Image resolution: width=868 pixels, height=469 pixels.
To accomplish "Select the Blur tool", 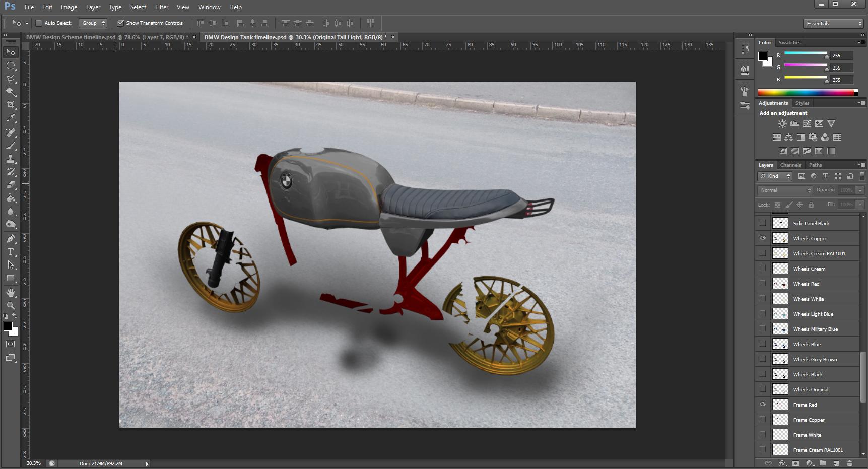I will pyautogui.click(x=11, y=211).
